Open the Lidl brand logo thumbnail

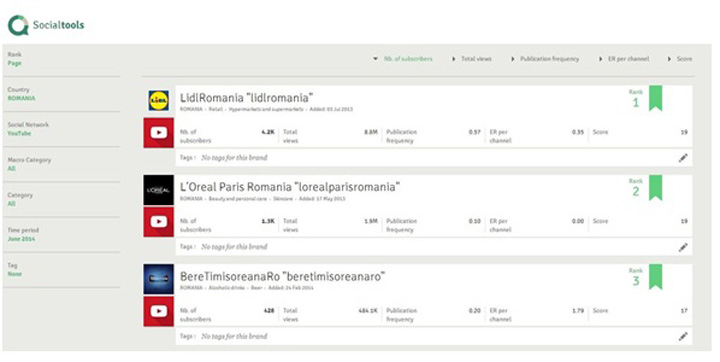[x=158, y=101]
